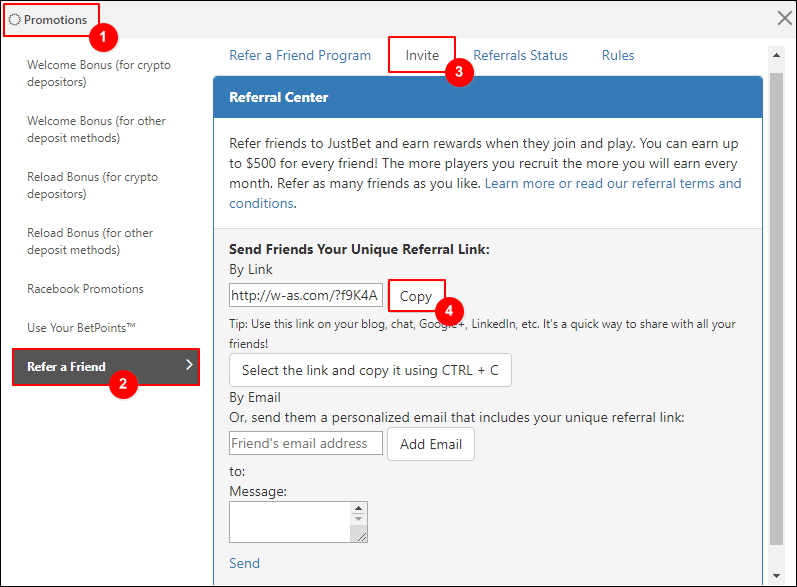
Task: Open Reload Bonus for other deposit methods
Action: pos(90,241)
